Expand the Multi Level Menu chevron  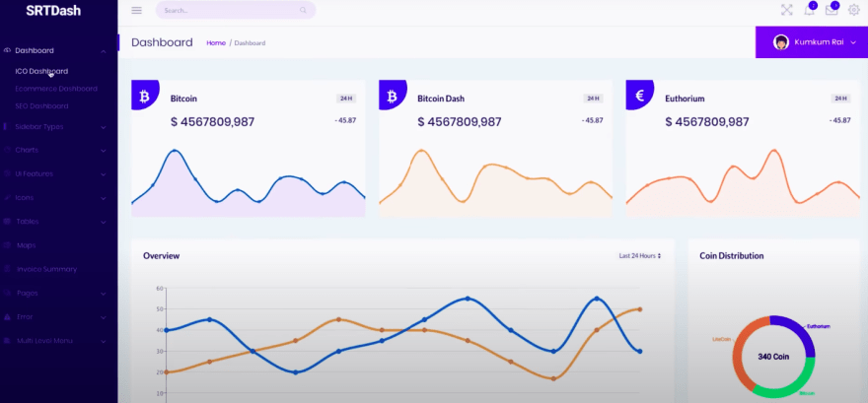point(104,341)
